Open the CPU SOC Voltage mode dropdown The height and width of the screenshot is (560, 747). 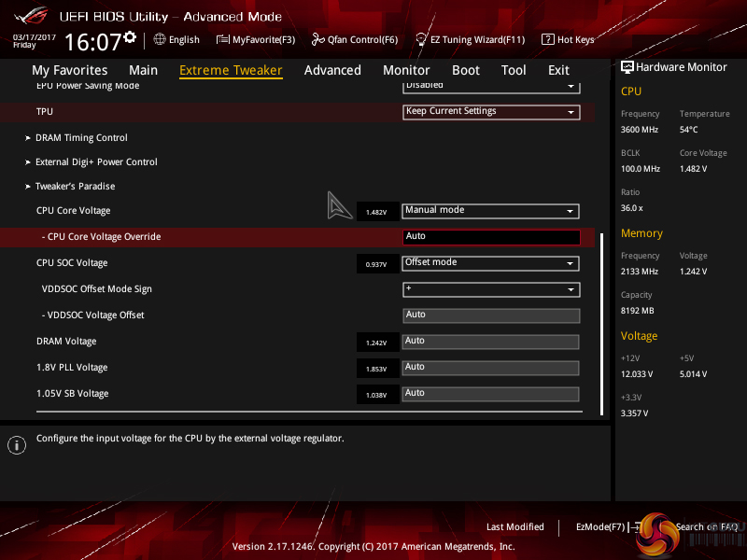(x=491, y=263)
